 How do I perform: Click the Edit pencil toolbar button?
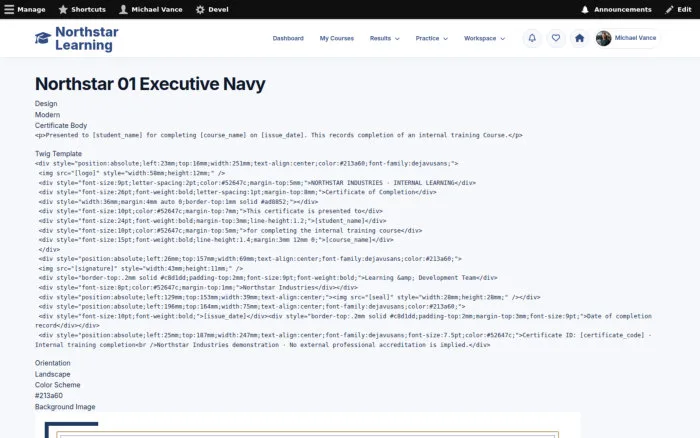(x=678, y=9)
